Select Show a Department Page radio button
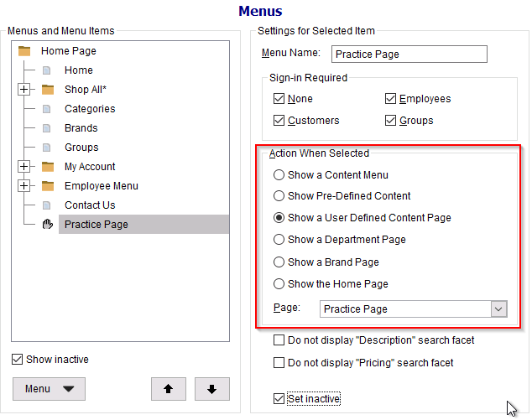 [x=279, y=240]
